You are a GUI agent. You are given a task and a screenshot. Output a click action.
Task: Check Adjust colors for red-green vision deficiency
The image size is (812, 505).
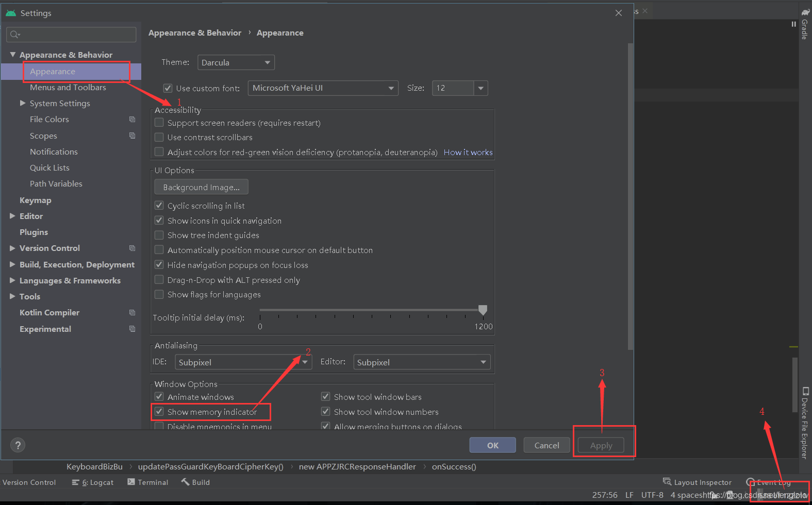(159, 152)
